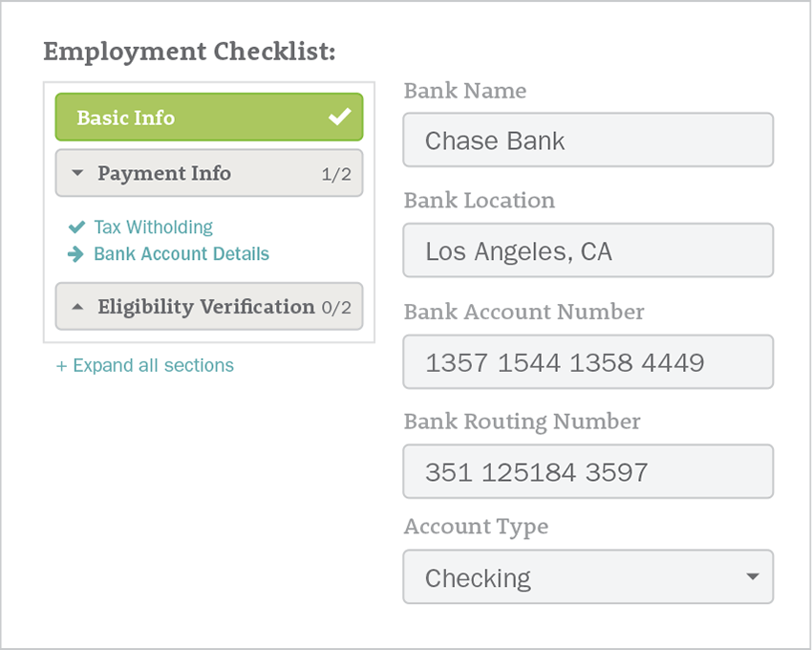Click the Account Type label
Image resolution: width=812 pixels, height=650 pixels.
click(476, 527)
